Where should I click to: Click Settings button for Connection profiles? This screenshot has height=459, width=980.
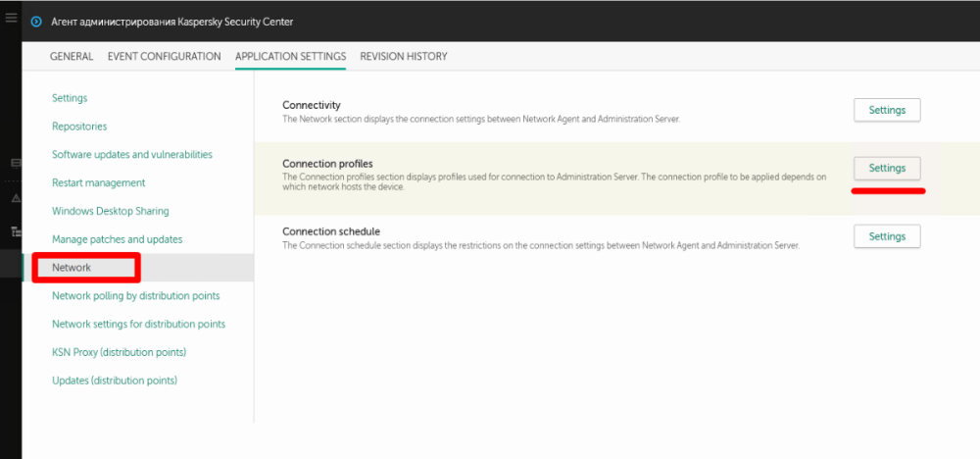click(887, 169)
